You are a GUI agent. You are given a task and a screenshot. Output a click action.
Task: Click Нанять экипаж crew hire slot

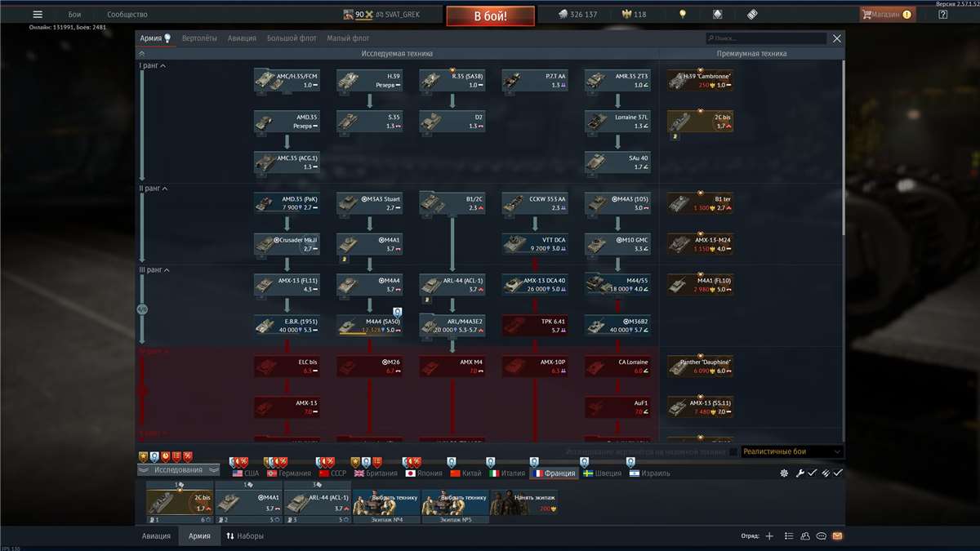point(523,502)
